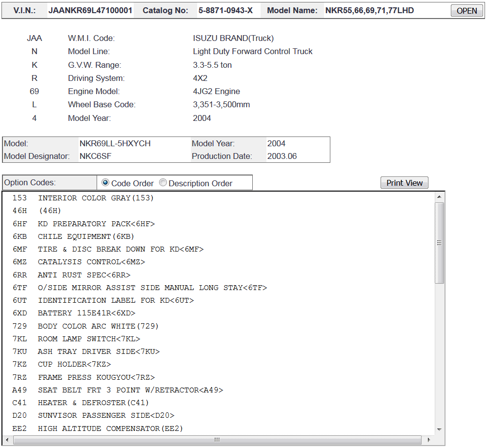
Task: Click the Engine Model 4JG2 Engine row
Action: [x=215, y=91]
